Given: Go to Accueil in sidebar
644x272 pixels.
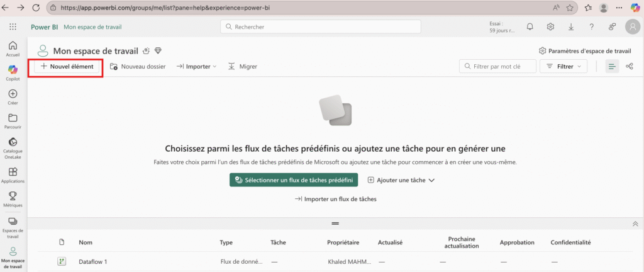Looking at the screenshot, I should point(13,48).
